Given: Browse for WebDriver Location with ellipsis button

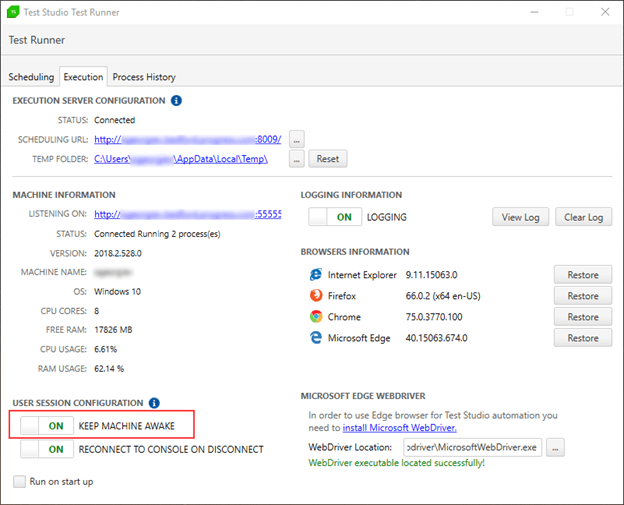Looking at the screenshot, I should 555,448.
